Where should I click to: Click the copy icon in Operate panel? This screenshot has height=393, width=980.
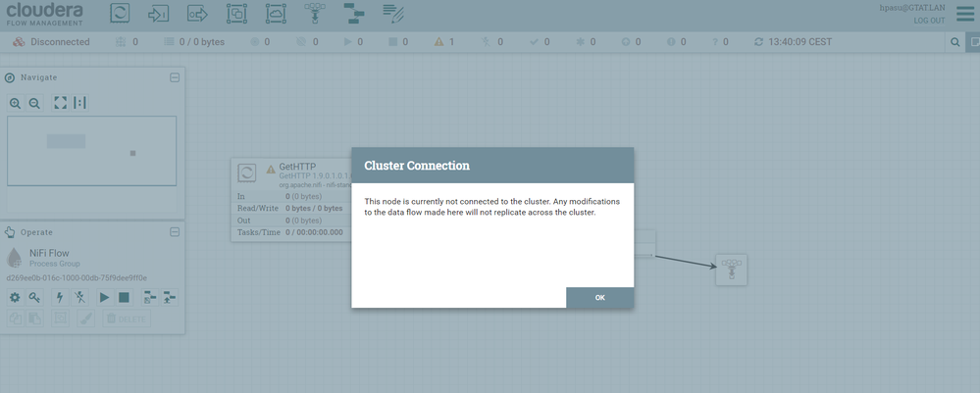(x=15, y=319)
